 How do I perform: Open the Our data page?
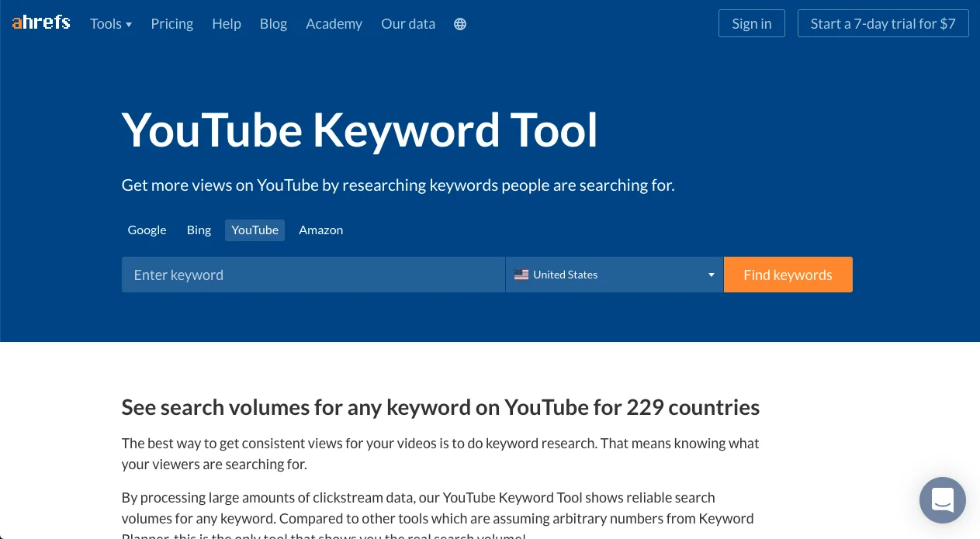click(408, 24)
